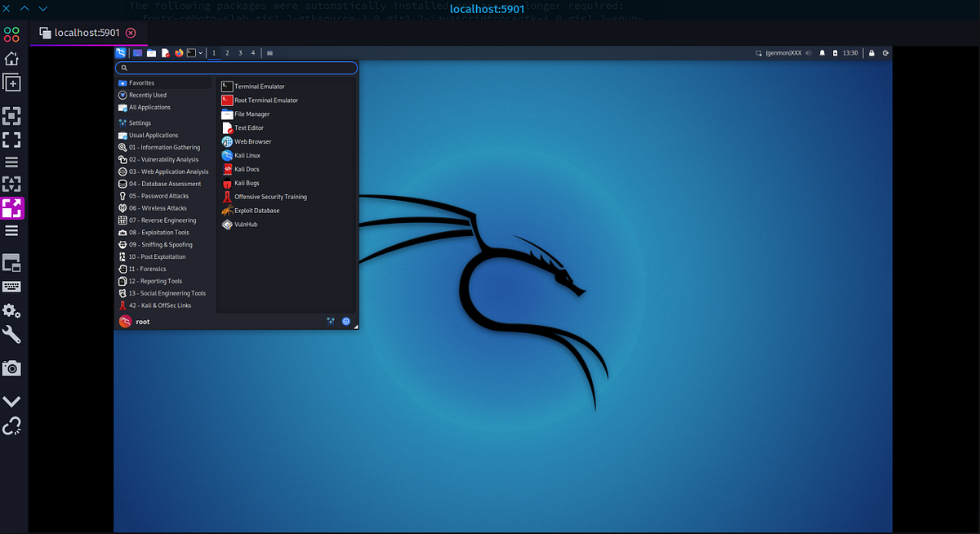This screenshot has height=534, width=980.
Task: Select the Terminal Emulator entry icon
Action: [227, 86]
